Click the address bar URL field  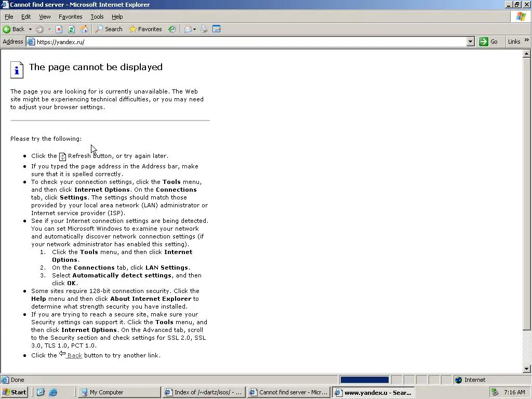pos(250,42)
